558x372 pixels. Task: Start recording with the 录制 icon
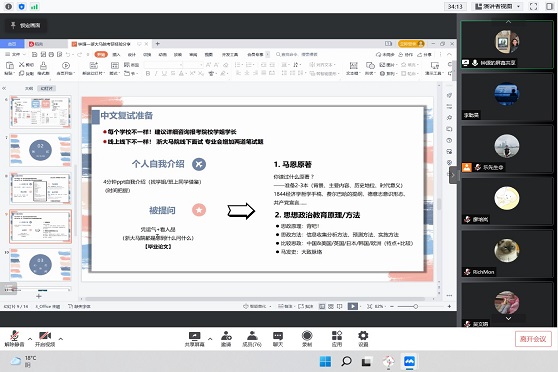coord(307,339)
